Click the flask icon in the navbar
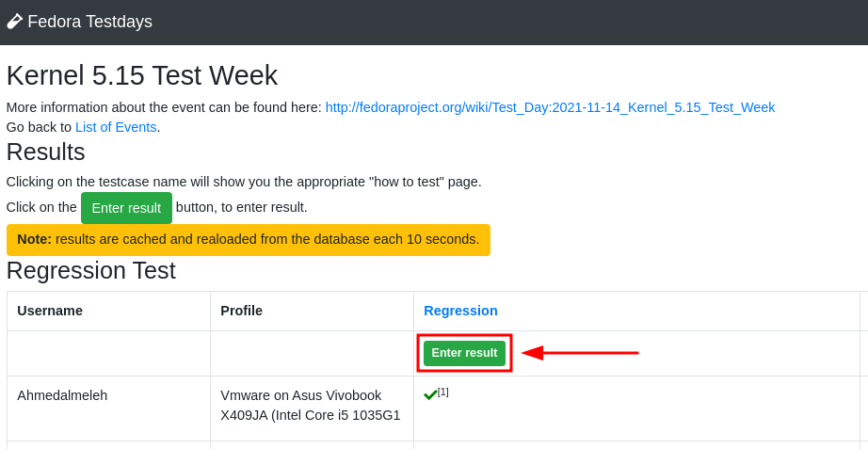The image size is (868, 449). pos(14,21)
